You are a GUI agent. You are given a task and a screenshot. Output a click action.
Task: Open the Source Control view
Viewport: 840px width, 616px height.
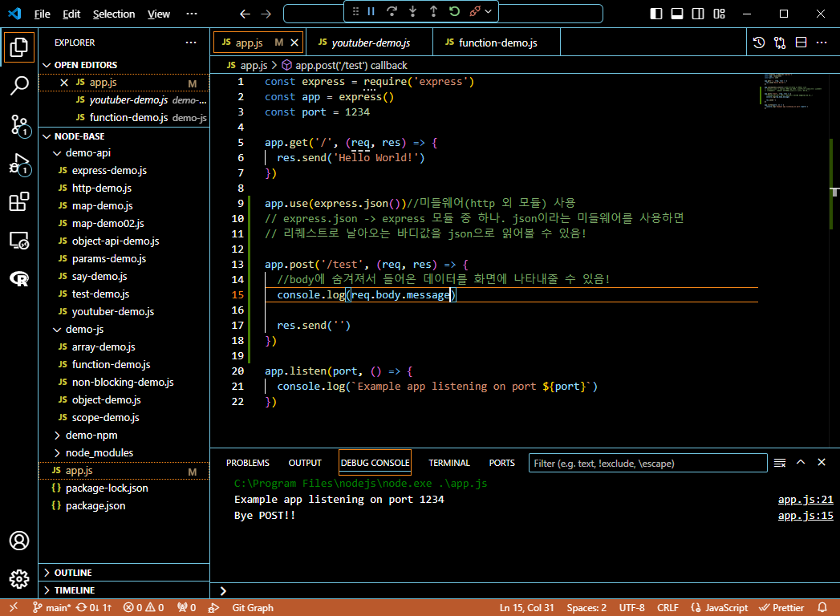tap(19, 125)
